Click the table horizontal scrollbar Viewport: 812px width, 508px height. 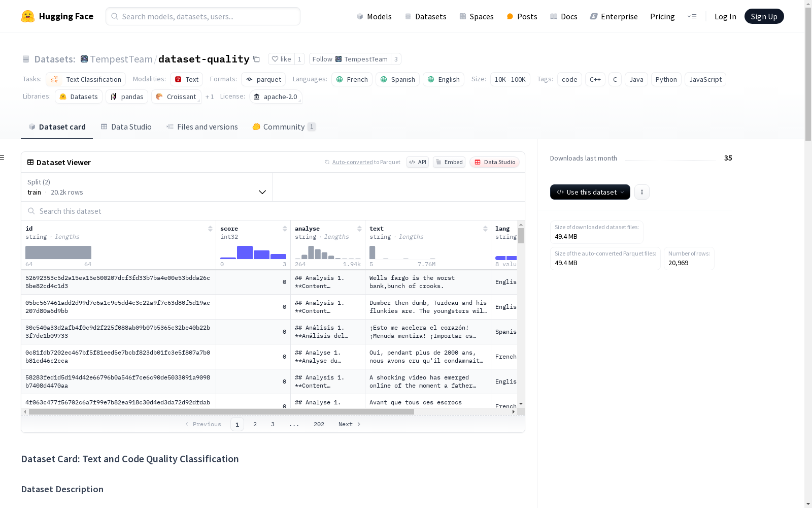[x=221, y=412]
